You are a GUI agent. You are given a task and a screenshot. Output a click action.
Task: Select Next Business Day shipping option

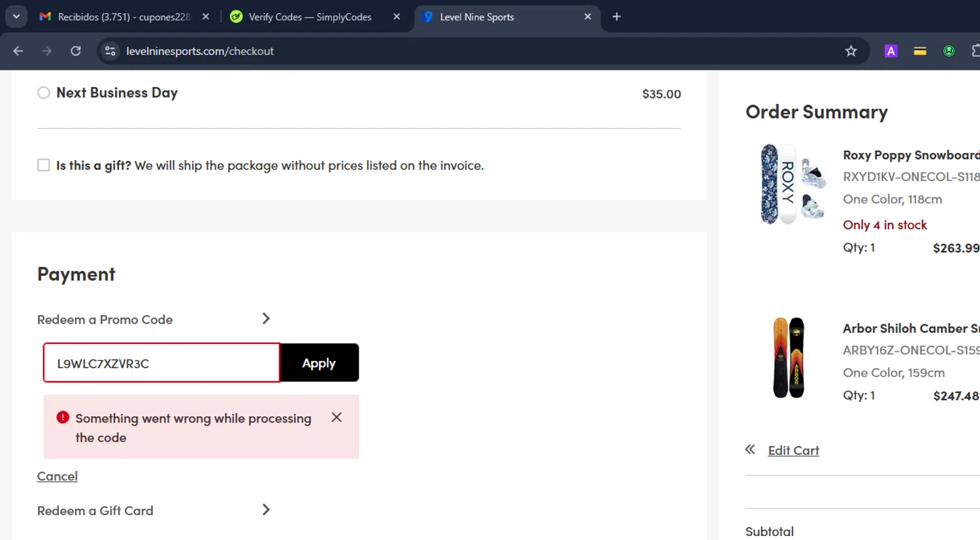(x=44, y=93)
